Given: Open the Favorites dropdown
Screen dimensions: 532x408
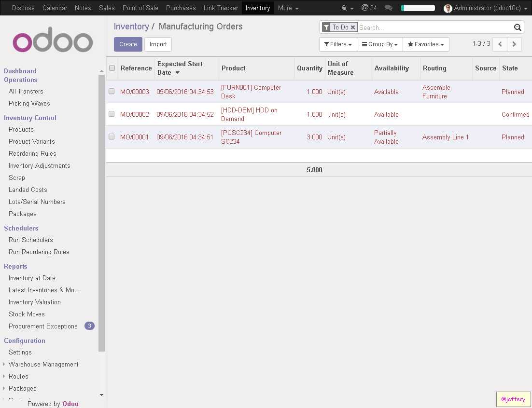Looking at the screenshot, I should click(426, 44).
